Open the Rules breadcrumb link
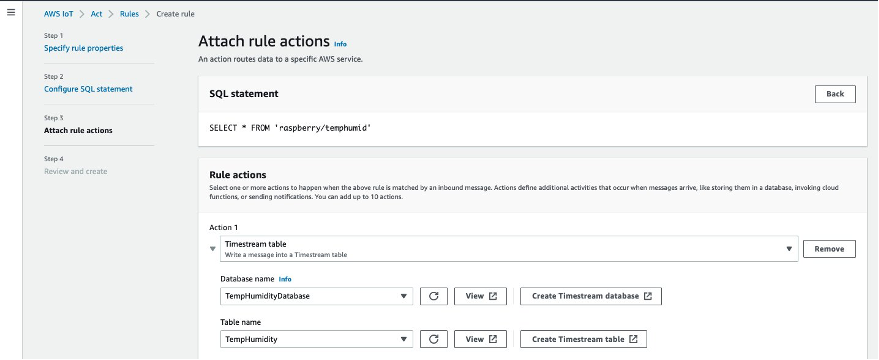The image size is (879, 360). 129,14
